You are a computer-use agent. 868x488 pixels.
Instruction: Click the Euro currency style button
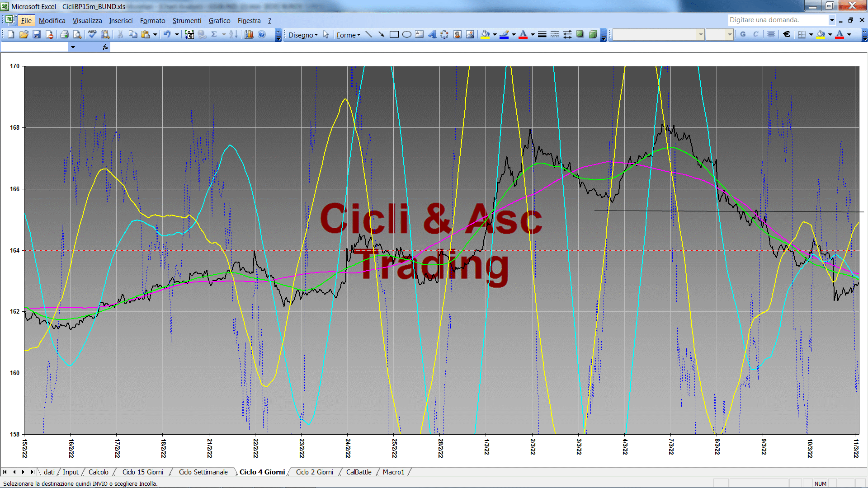coord(787,34)
